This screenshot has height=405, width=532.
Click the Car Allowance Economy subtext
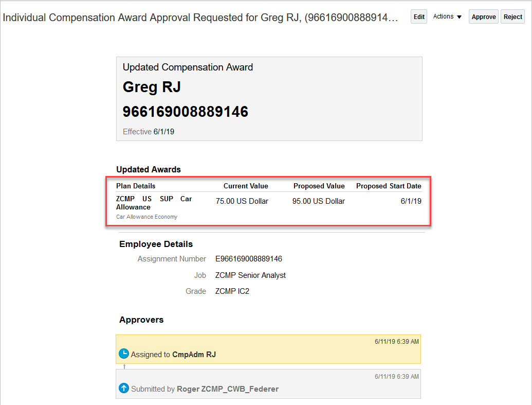pos(146,217)
